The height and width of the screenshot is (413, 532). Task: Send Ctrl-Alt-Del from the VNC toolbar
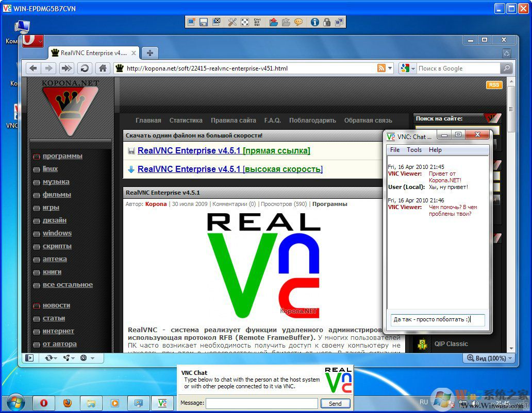pyautogui.click(x=257, y=22)
